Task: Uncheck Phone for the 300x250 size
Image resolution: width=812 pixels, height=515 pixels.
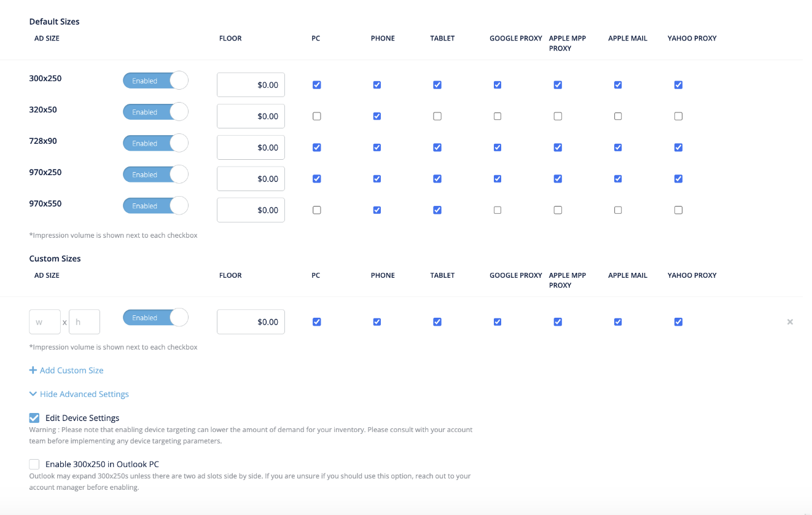Action: coord(377,85)
